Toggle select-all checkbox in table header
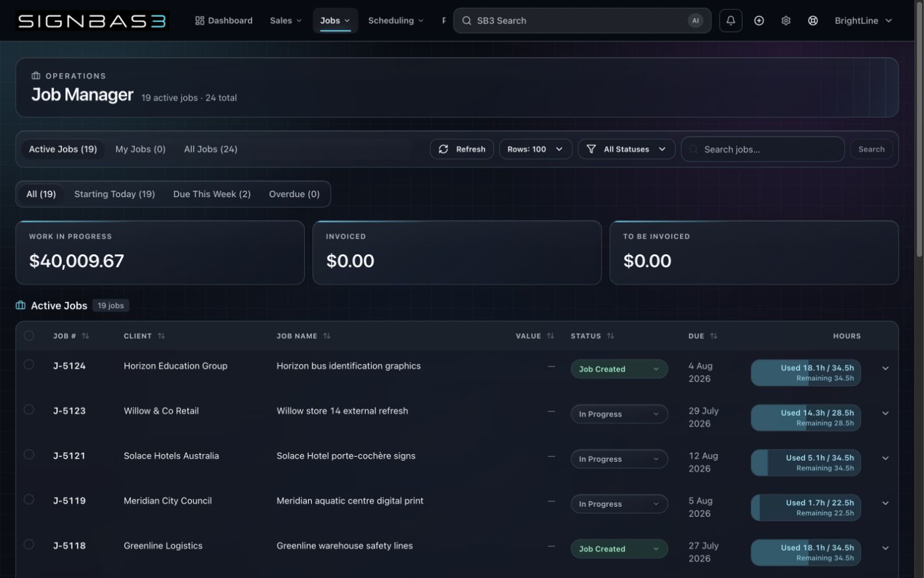The height and width of the screenshot is (578, 924). click(x=29, y=335)
